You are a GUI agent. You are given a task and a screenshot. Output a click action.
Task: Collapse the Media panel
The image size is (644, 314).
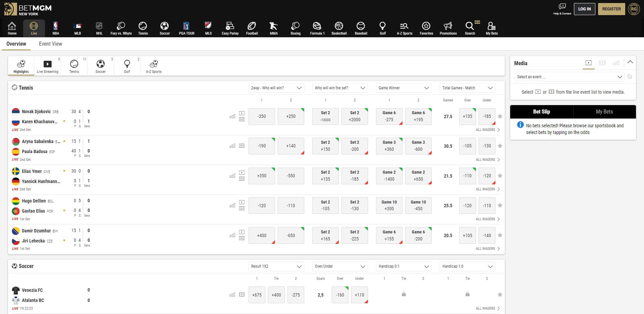click(630, 62)
